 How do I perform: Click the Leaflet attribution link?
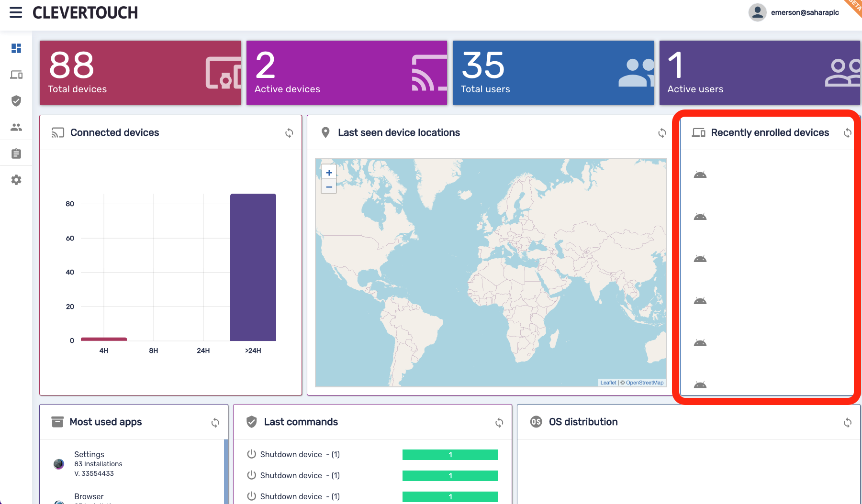[608, 383]
